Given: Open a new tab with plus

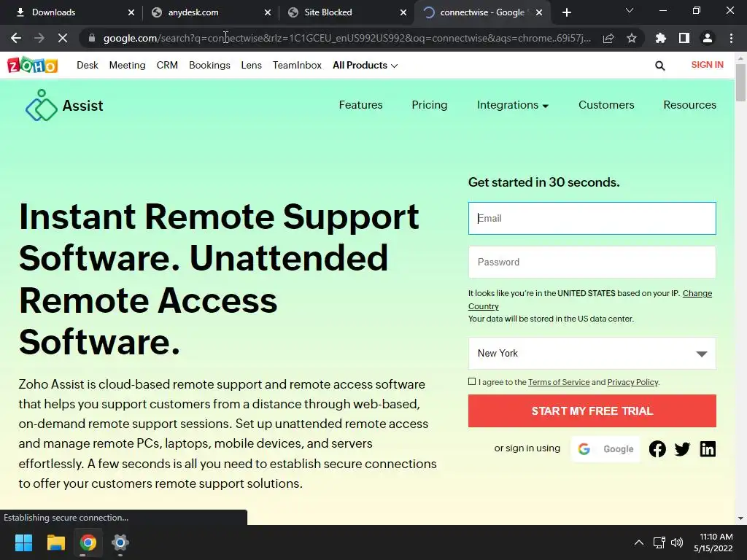Looking at the screenshot, I should coord(566,12).
